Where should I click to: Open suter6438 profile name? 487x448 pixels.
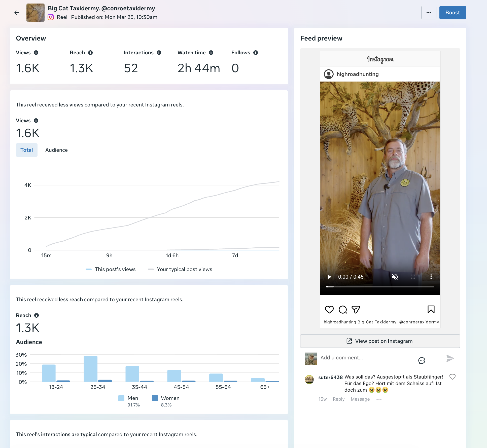click(331, 377)
